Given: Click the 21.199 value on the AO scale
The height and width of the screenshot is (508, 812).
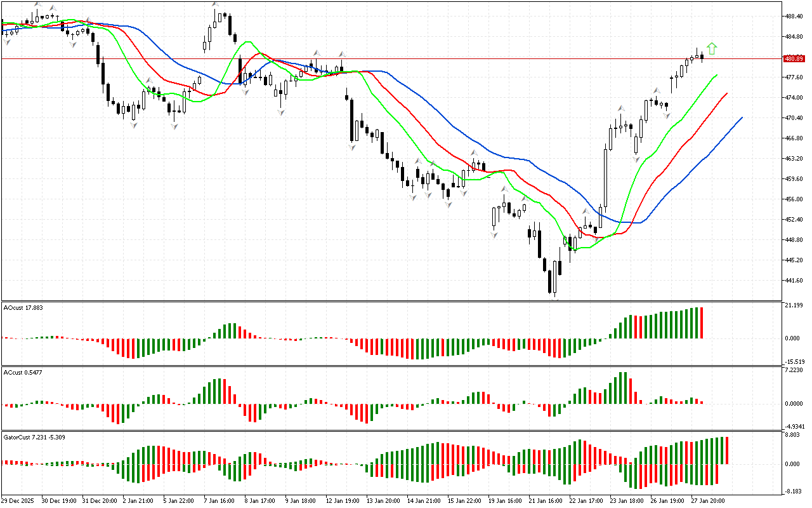Looking at the screenshot, I should 794,305.
